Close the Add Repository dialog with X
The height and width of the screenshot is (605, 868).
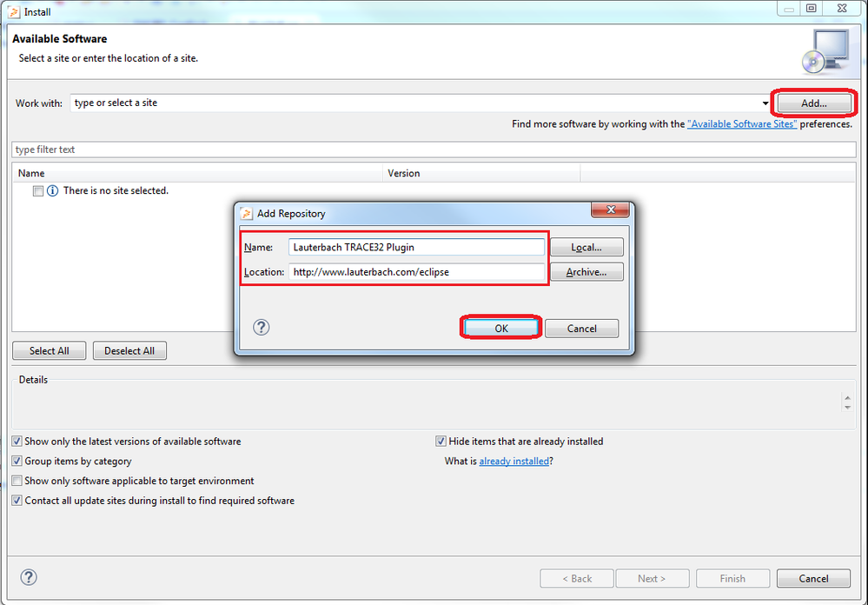point(610,210)
